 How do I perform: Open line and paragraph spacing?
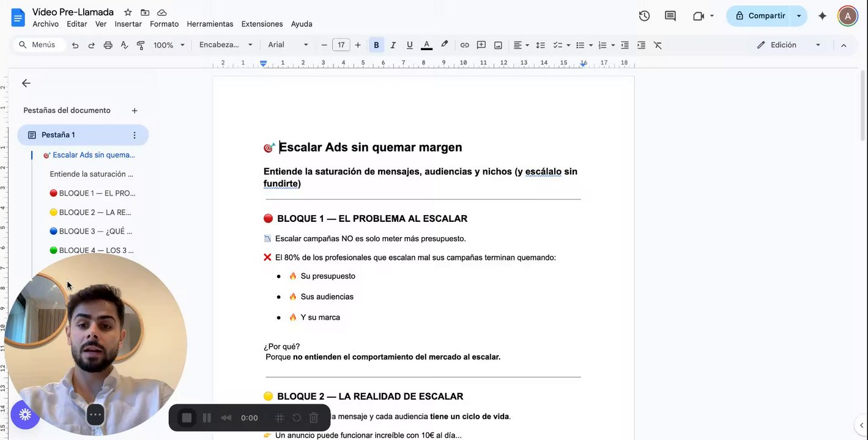click(x=540, y=45)
